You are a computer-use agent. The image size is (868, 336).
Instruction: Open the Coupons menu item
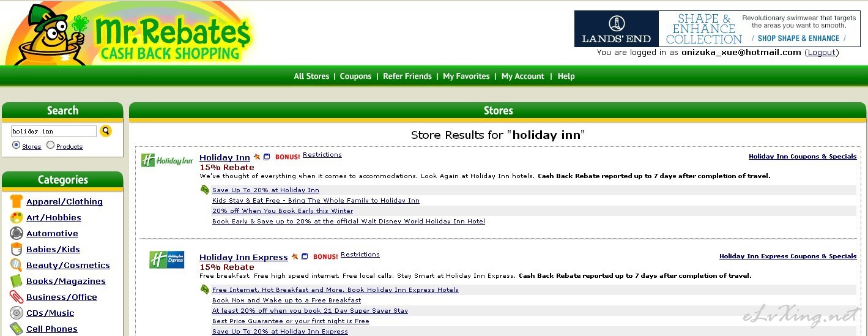point(355,77)
